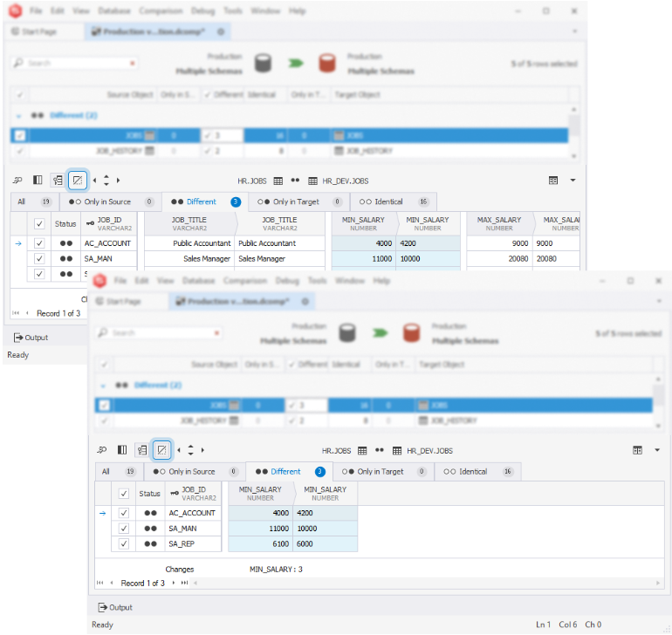
Task: Collapse the Different (2) group in the back window
Action: (18, 116)
